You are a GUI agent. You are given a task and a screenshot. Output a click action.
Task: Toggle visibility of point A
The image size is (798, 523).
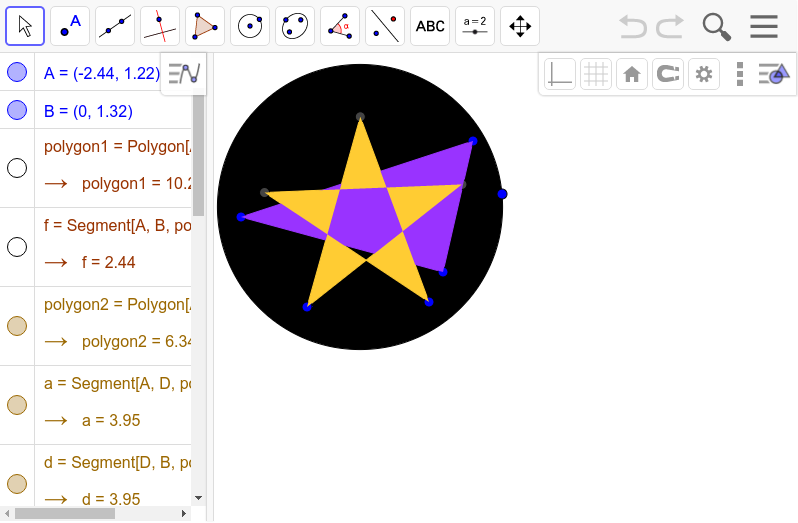coord(17,72)
